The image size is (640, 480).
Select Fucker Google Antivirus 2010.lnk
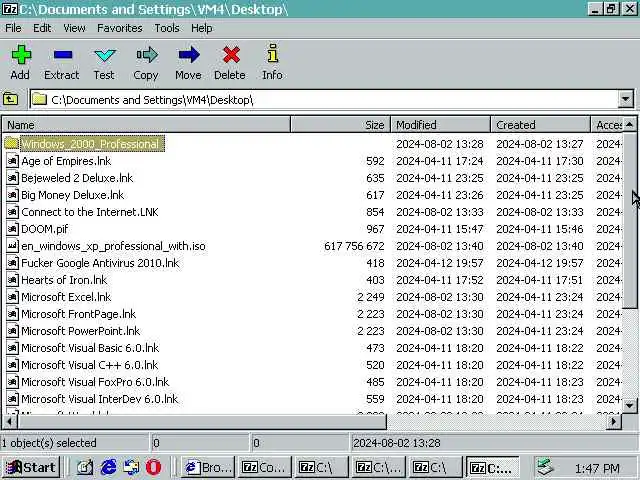point(100,263)
